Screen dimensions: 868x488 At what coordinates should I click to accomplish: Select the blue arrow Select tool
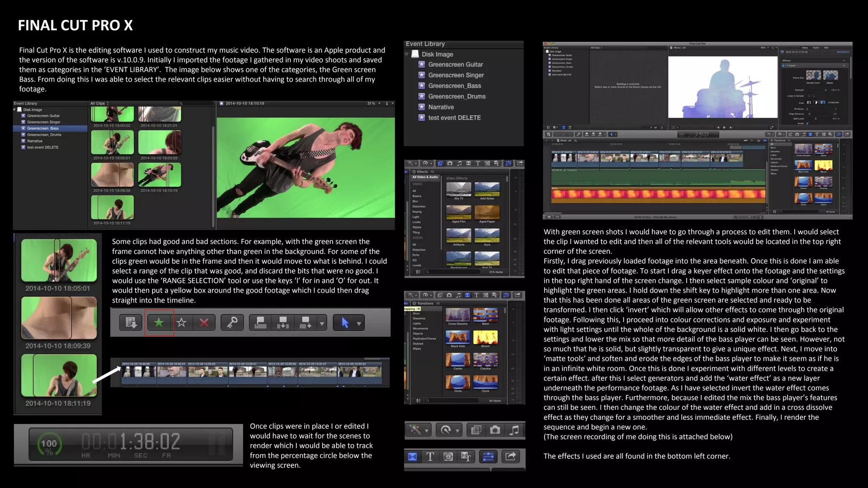coord(345,323)
